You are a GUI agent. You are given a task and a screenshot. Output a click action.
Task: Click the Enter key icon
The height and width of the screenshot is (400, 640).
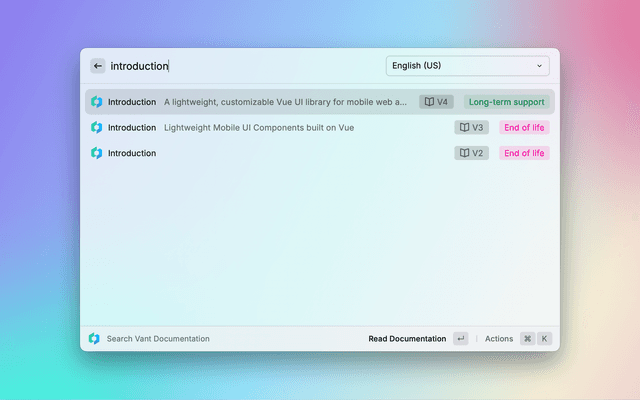pyautogui.click(x=460, y=339)
